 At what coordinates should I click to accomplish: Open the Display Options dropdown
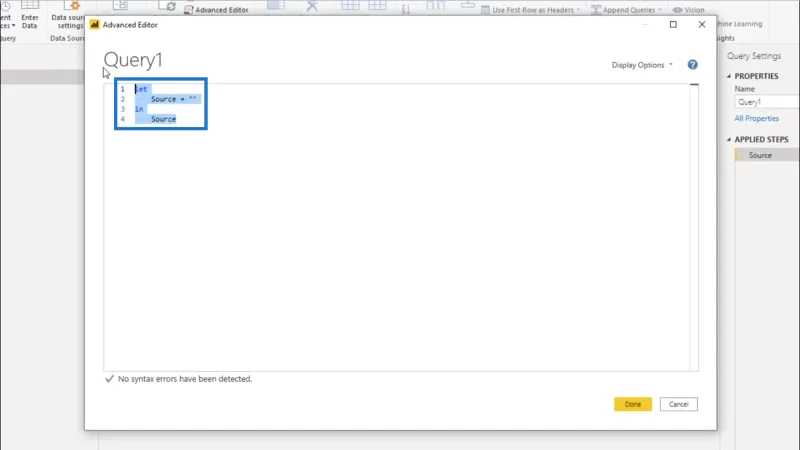coord(642,65)
